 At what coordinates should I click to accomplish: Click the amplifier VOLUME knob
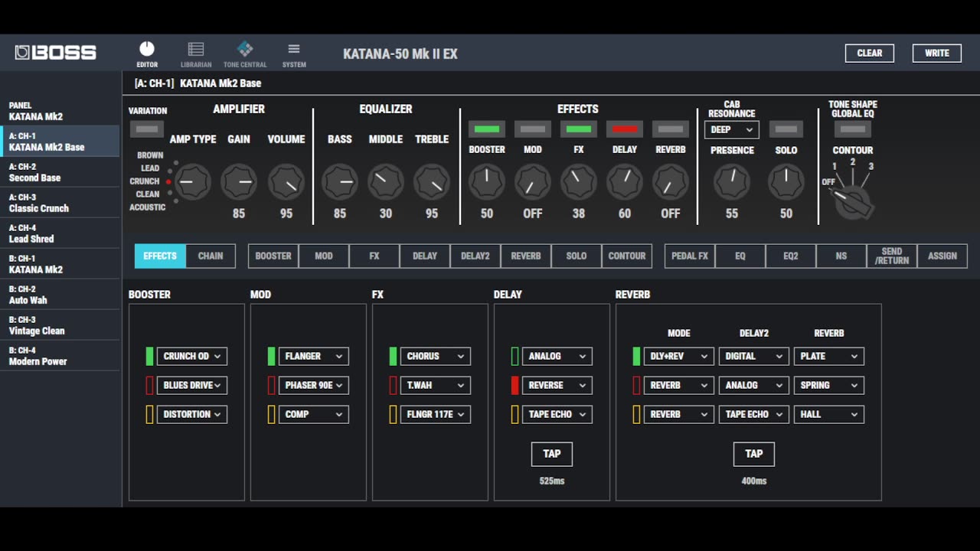click(x=286, y=182)
